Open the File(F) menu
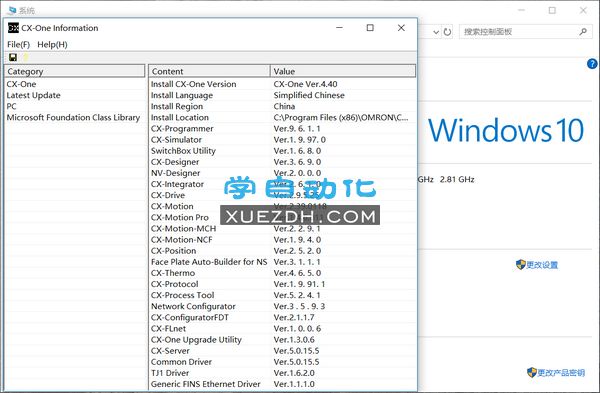The height and width of the screenshot is (393, 600). click(18, 44)
